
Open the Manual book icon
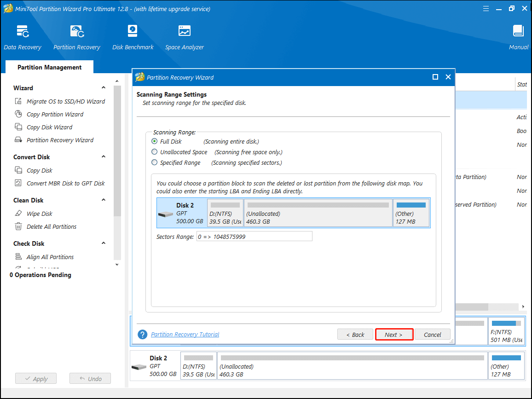point(518,31)
